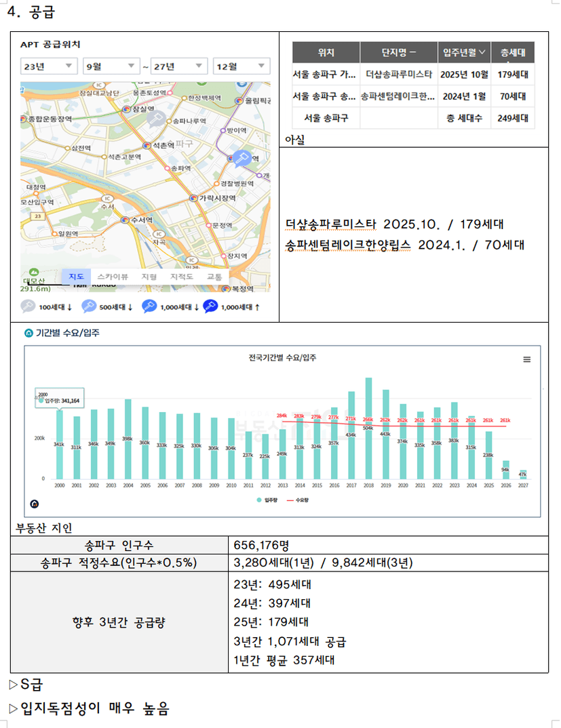Click the 1,000세대 ↑ legend marker icon
Viewport: 561px width, 728px height.
210,306
